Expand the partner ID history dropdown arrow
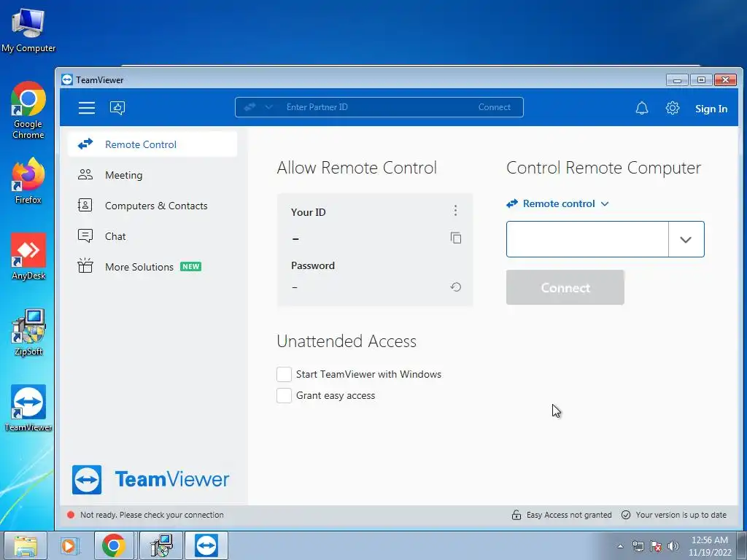 click(x=686, y=239)
